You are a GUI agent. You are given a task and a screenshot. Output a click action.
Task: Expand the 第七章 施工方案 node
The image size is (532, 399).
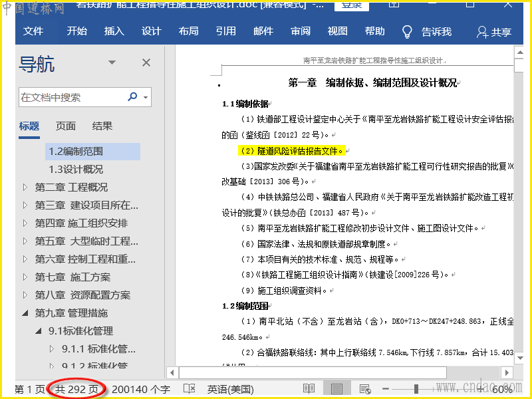coord(25,277)
